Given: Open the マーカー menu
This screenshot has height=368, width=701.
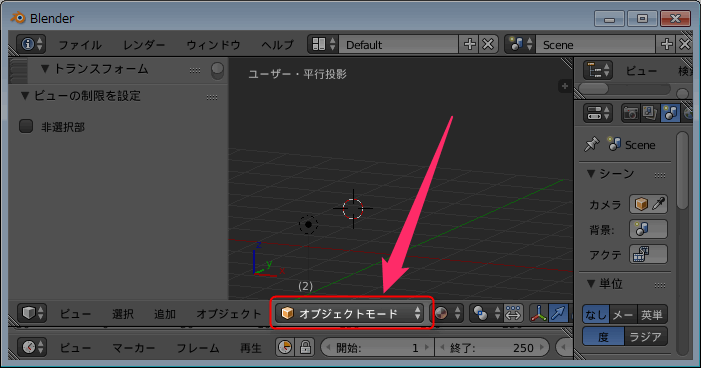Looking at the screenshot, I should (x=133, y=348).
